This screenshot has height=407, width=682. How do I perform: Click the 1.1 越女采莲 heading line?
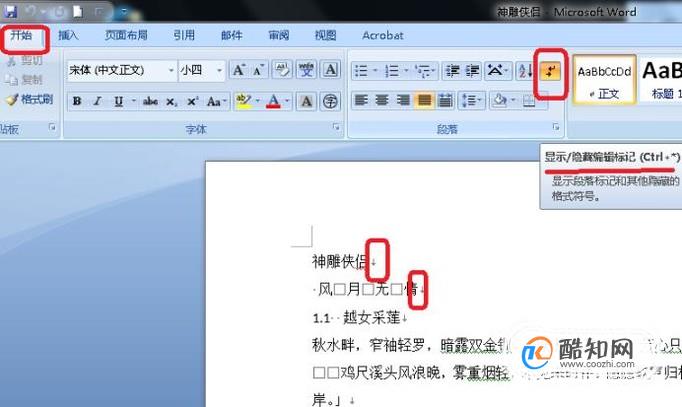coord(357,317)
